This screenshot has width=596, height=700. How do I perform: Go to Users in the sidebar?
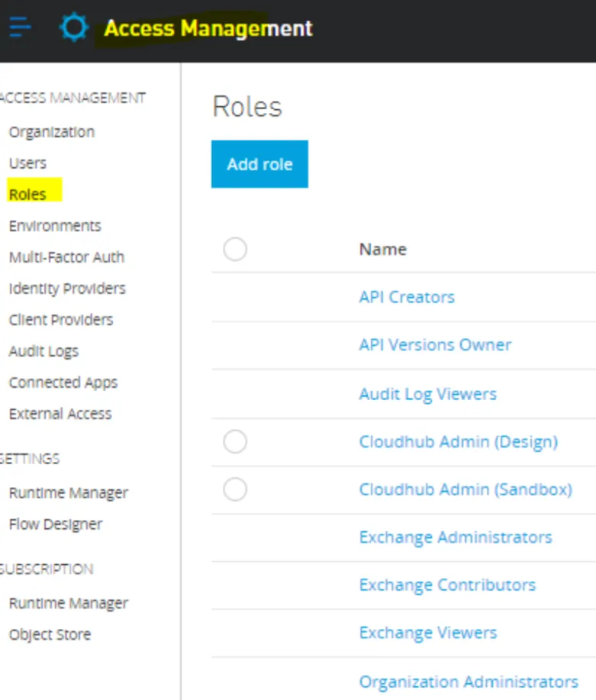pyautogui.click(x=27, y=163)
